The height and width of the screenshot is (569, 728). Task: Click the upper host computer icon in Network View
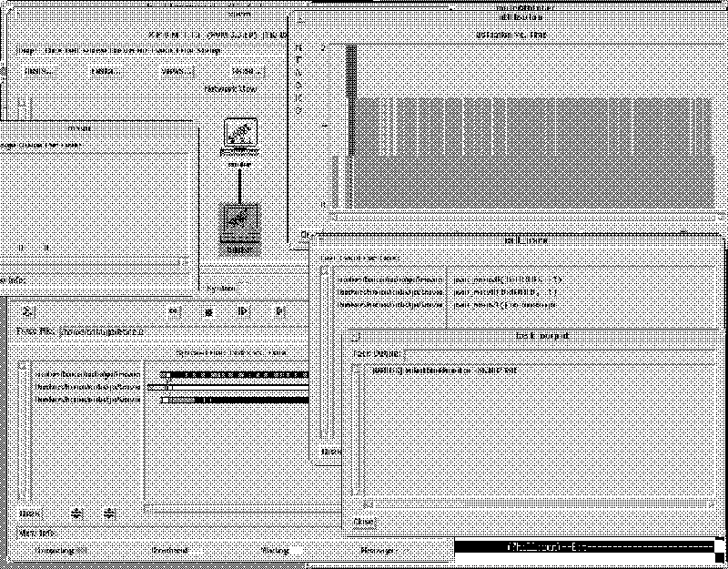[x=239, y=135]
